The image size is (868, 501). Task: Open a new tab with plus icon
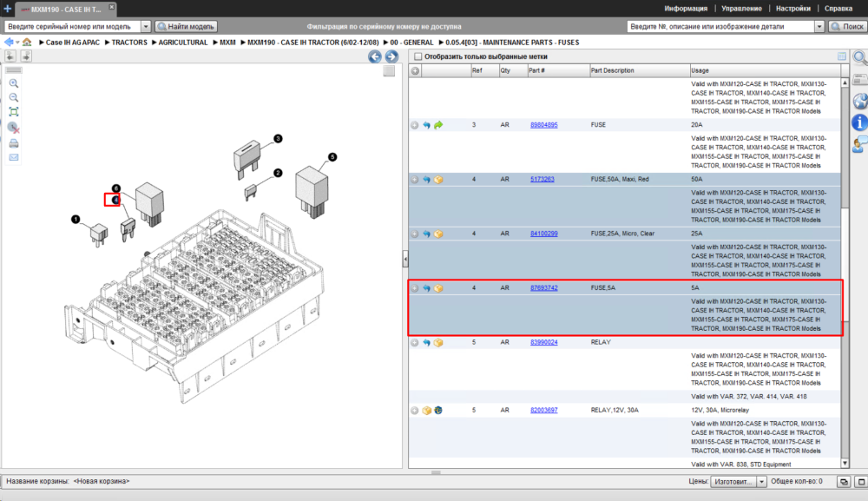point(7,9)
